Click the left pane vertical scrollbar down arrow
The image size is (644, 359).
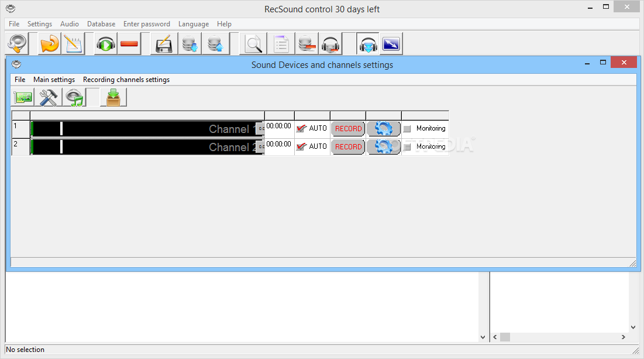point(483,337)
